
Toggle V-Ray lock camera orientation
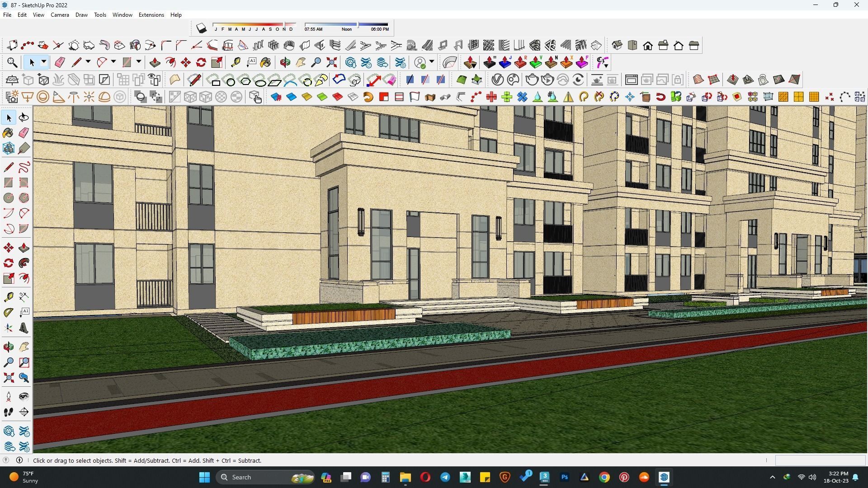click(x=677, y=80)
